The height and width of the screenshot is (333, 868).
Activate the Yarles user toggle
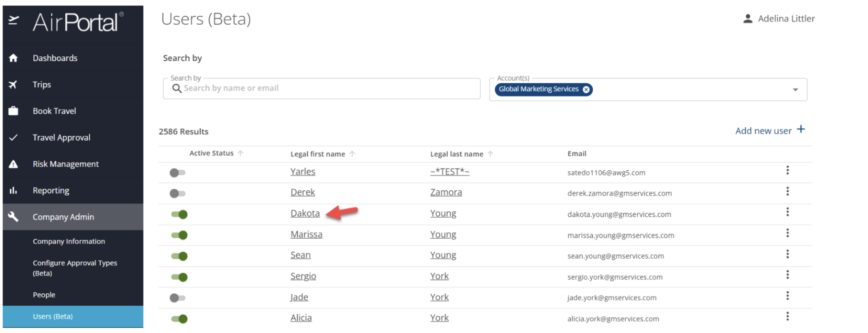pyautogui.click(x=178, y=173)
